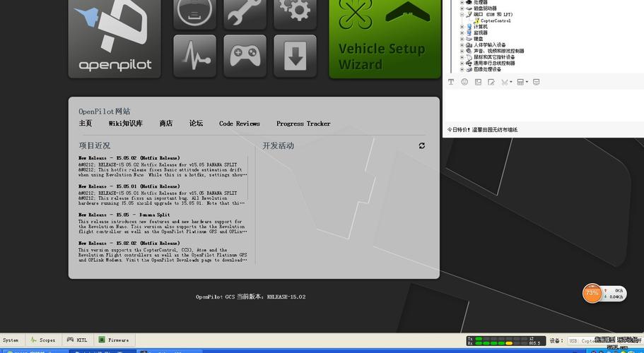This screenshot has width=644, height=353.
Task: Open the Progress Tracker link
Action: coord(303,124)
